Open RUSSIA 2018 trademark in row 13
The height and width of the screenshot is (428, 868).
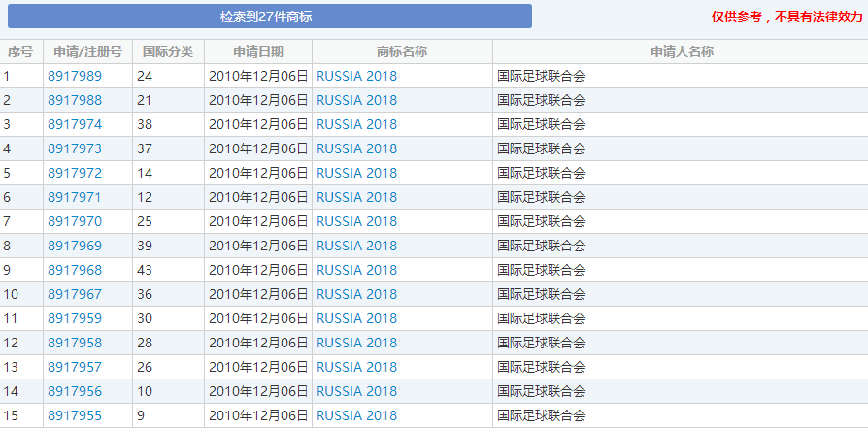pos(357,367)
